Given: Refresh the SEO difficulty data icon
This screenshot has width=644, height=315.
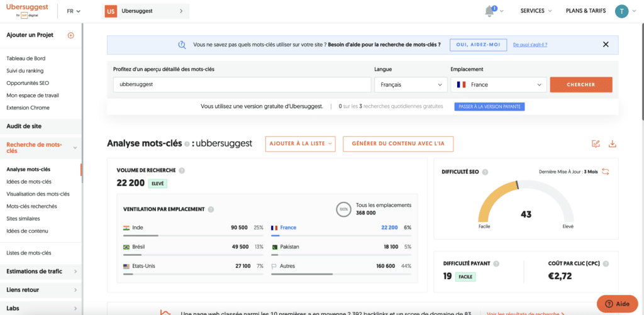Looking at the screenshot, I should (606, 172).
